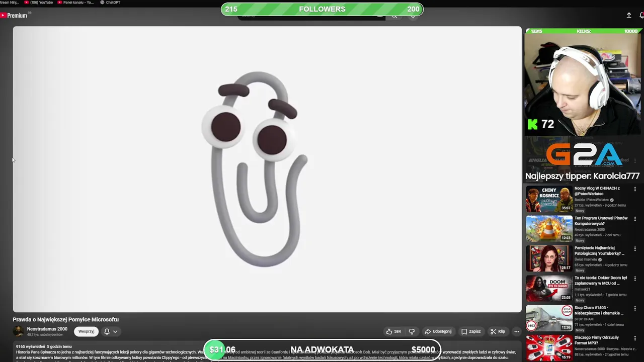Click video title 'Prawda o Największej Pomyłce Microsoftu'
This screenshot has width=644, height=362.
click(66, 319)
